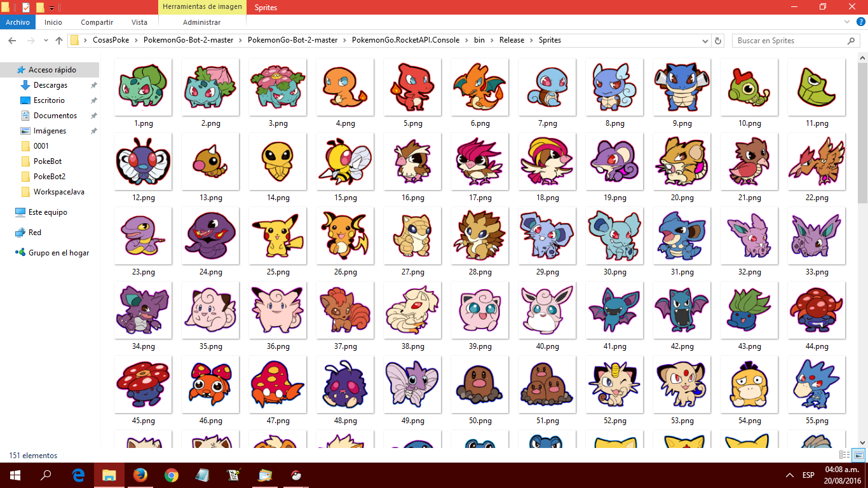Select the Vulpix sprite 37.png
Viewport: 868px width, 488px height.
345,310
